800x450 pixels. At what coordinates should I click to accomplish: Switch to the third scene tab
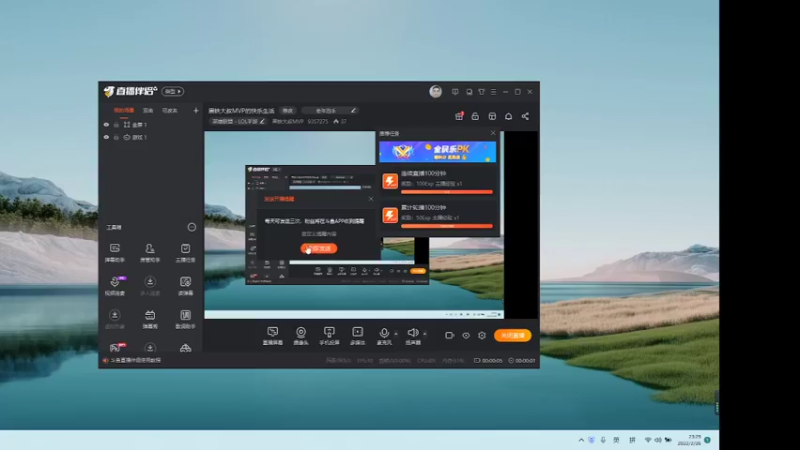pos(169,110)
